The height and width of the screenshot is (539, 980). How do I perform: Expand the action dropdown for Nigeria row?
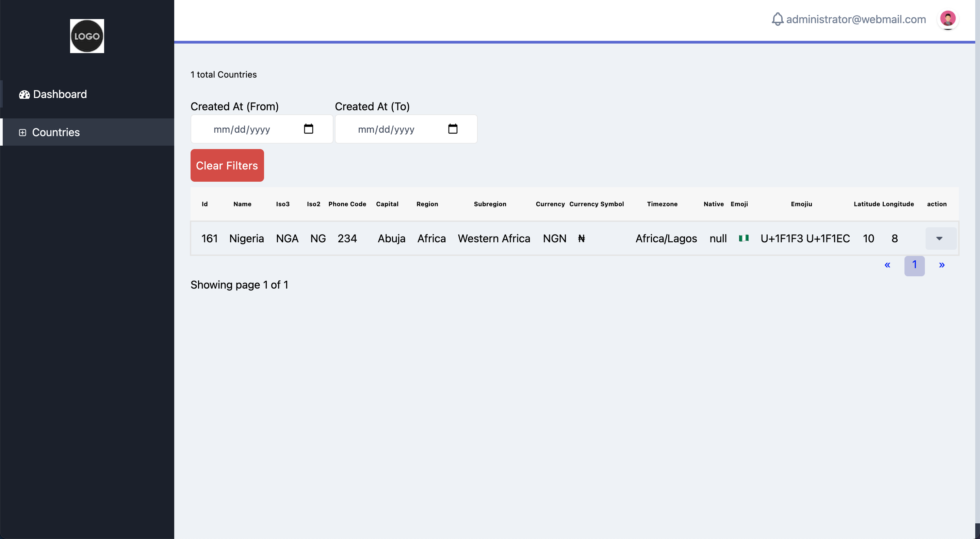coord(939,239)
